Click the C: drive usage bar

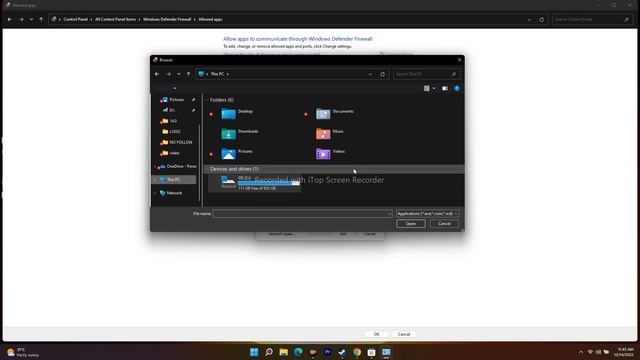coord(269,183)
